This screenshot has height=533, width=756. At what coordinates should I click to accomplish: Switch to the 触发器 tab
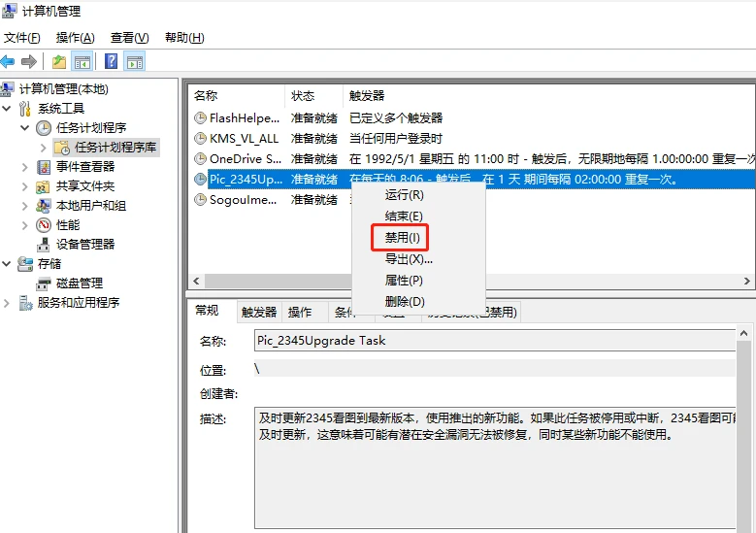tap(259, 312)
